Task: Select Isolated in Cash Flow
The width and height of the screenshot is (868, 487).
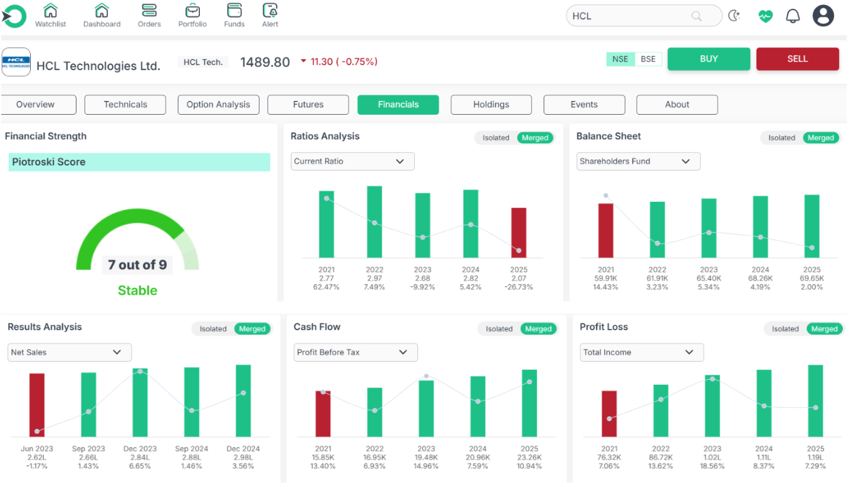Action: point(499,329)
